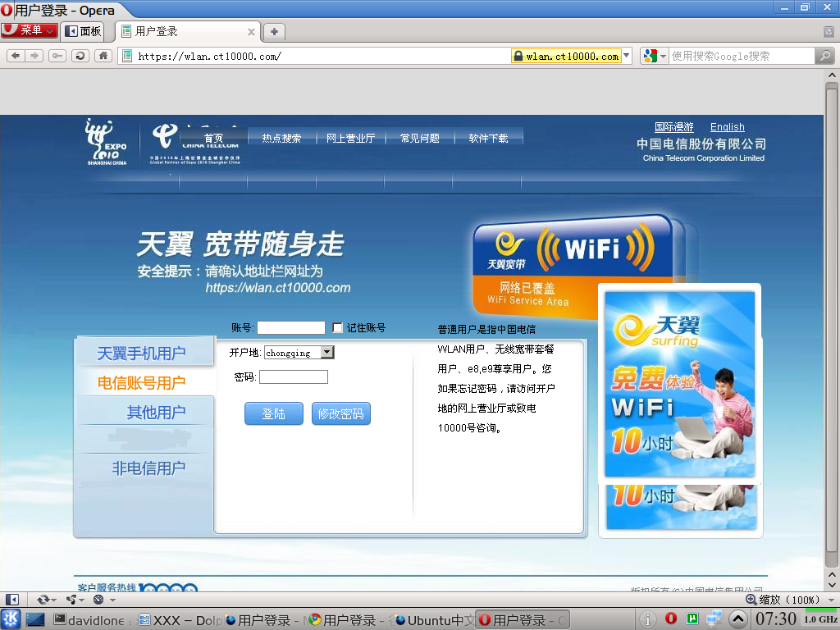Switch to XXX – Dolphin taskbar entry
Viewport: 840px width, 630px height.
click(180, 620)
